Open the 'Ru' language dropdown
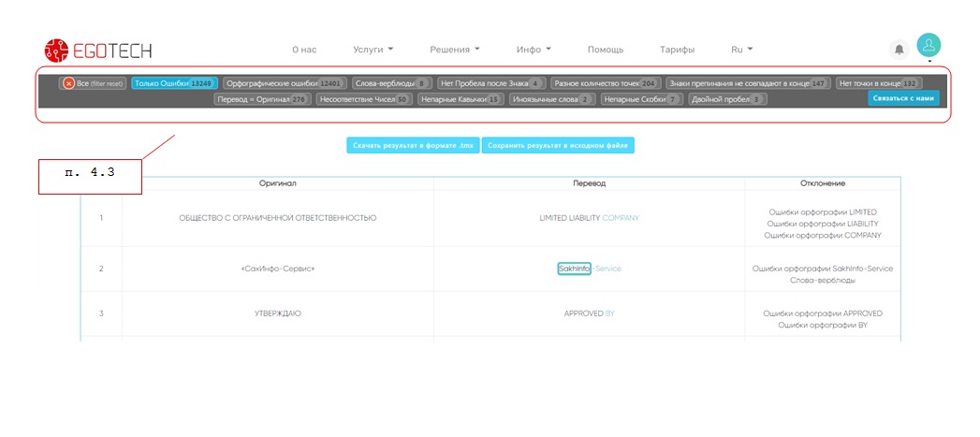Screen dimensions: 980x437 [741, 49]
